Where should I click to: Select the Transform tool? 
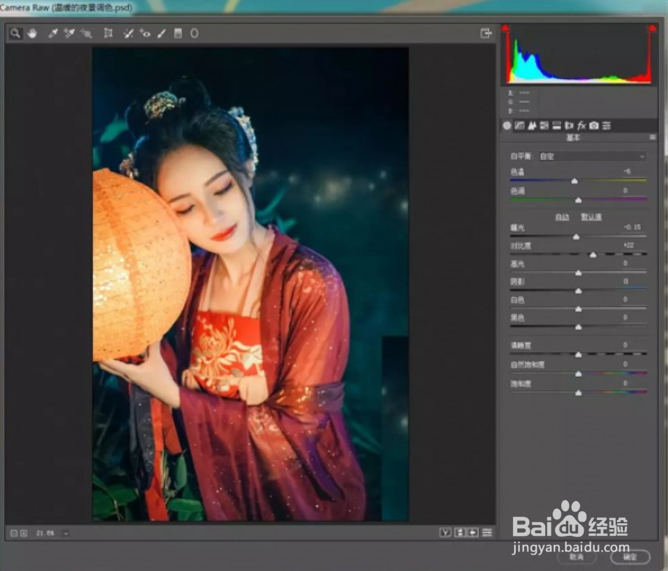pos(108,33)
